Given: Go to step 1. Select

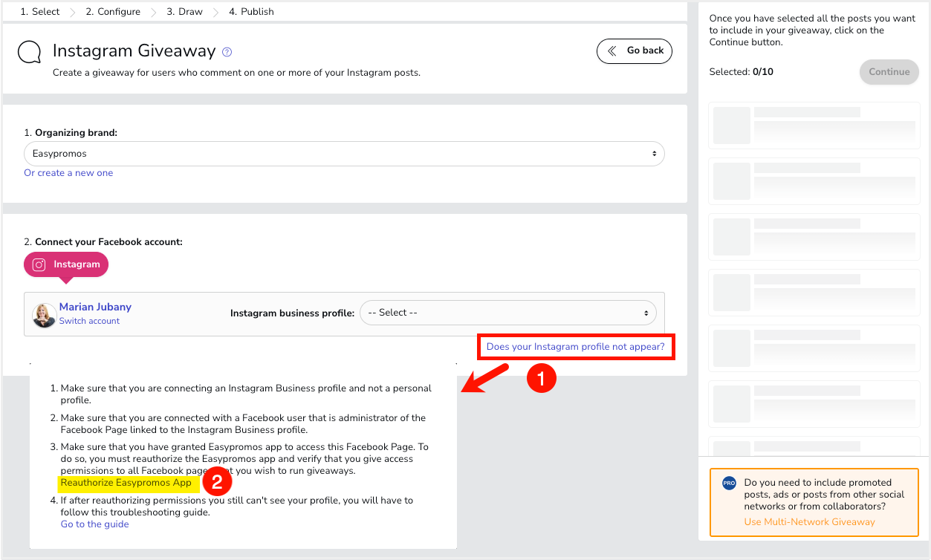Looking at the screenshot, I should point(40,12).
